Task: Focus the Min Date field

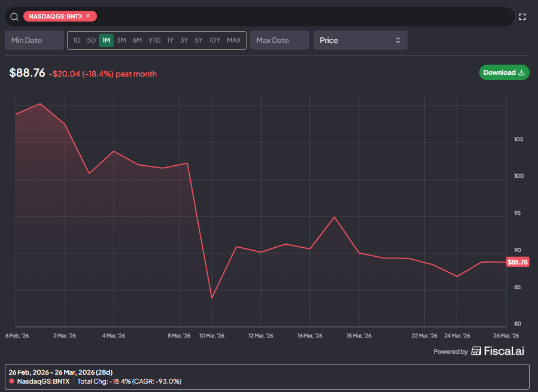Action: tap(34, 40)
